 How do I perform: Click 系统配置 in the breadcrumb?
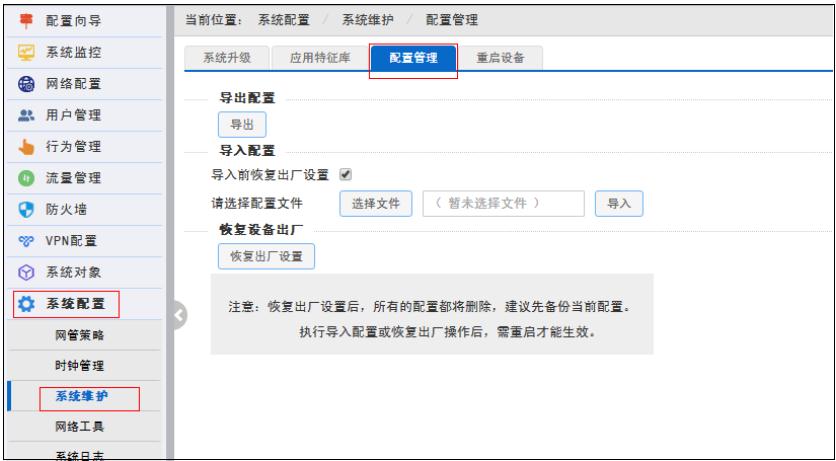(284, 20)
